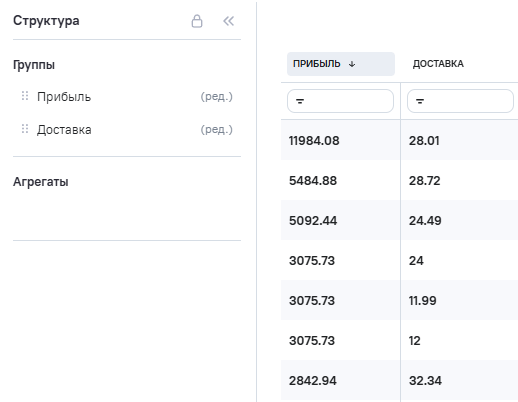Select the ПРИБЫЛЬ column header
The width and height of the screenshot is (518, 402).
pos(341,64)
